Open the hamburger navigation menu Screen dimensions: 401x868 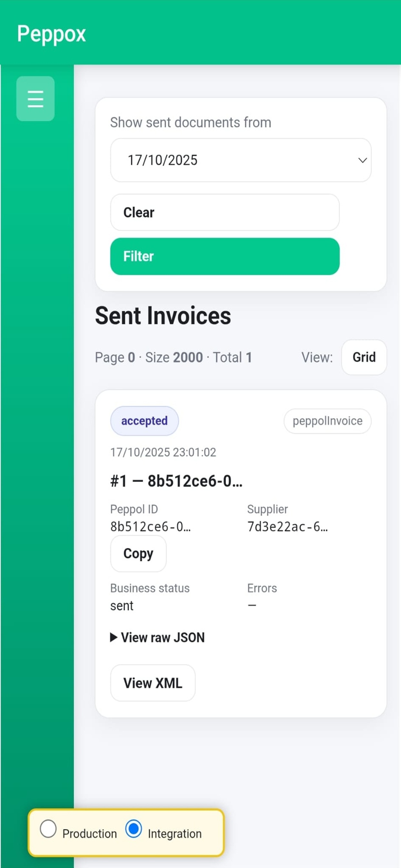tap(35, 99)
